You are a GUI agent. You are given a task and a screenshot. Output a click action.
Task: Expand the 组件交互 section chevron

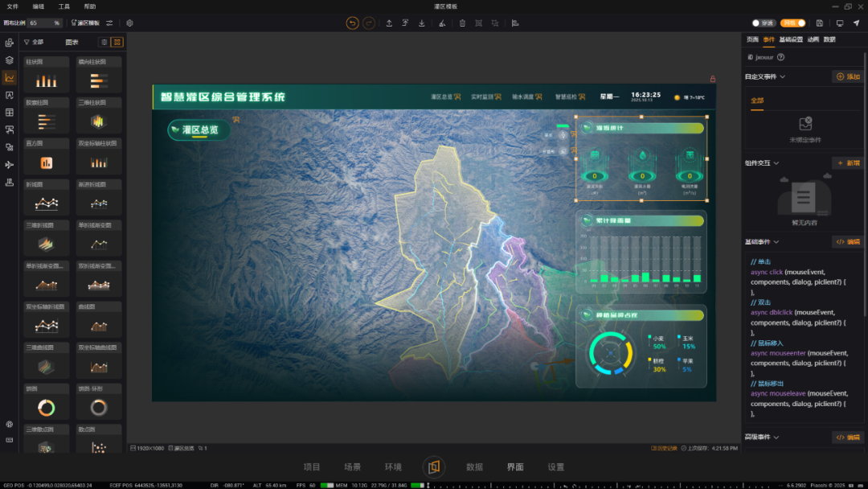[776, 163]
